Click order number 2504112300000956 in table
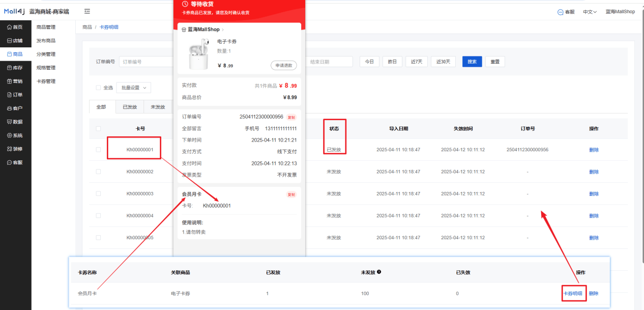 (x=527, y=150)
